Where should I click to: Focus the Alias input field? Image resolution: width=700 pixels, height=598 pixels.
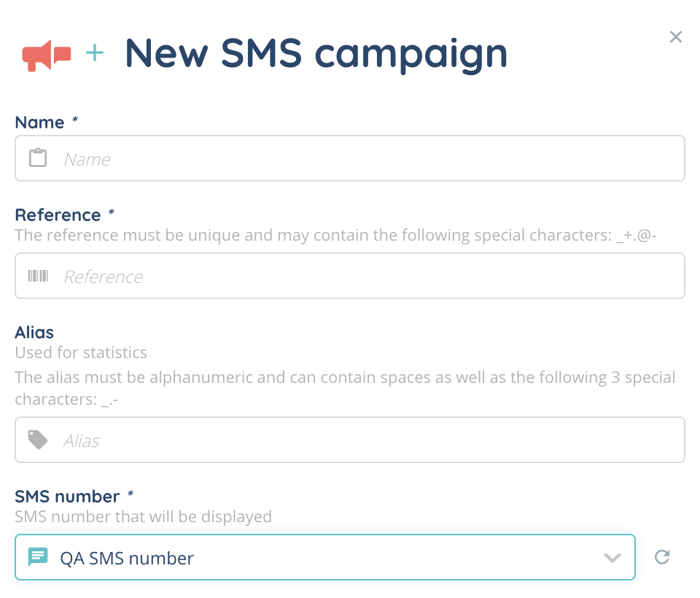coord(365,440)
